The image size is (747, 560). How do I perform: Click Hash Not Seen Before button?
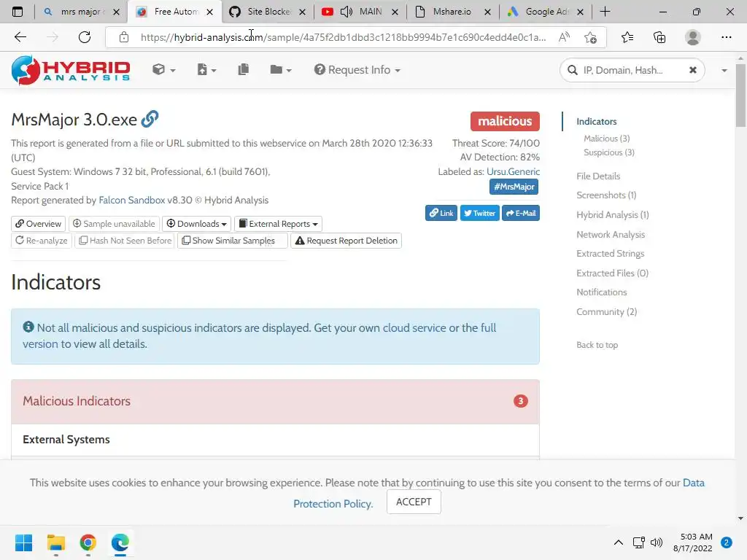[125, 241]
